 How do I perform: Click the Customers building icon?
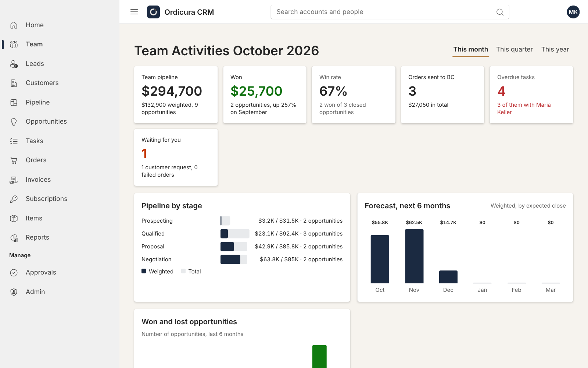pyautogui.click(x=14, y=83)
